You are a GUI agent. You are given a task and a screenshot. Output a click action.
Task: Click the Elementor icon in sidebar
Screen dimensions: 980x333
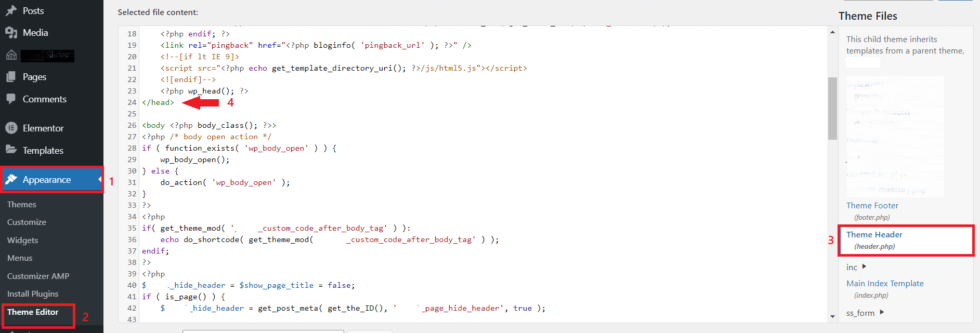click(11, 128)
